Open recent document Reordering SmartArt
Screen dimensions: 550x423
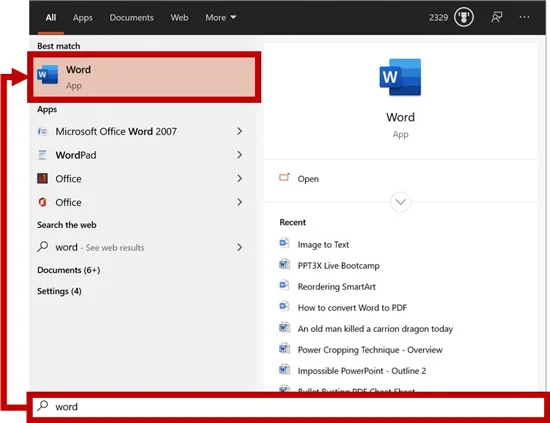[x=336, y=287]
